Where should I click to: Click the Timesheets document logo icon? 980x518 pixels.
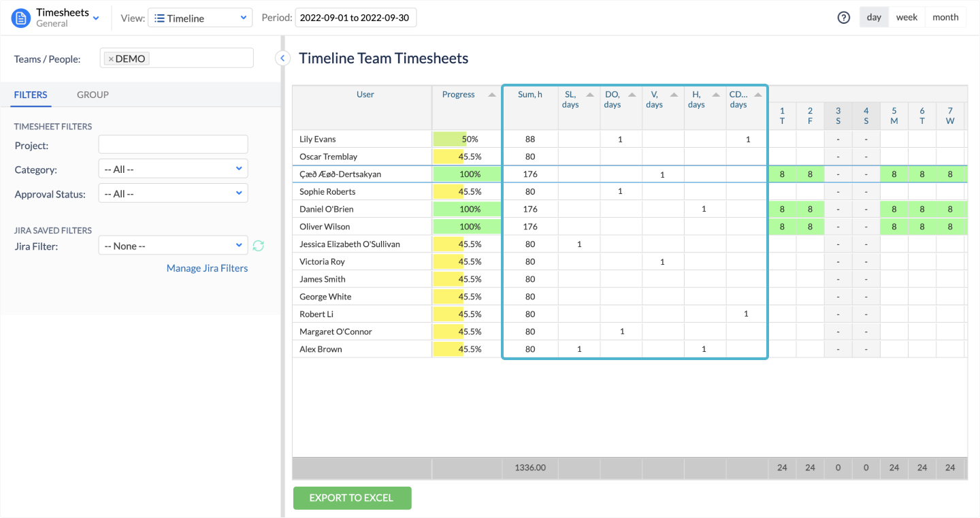click(x=21, y=18)
